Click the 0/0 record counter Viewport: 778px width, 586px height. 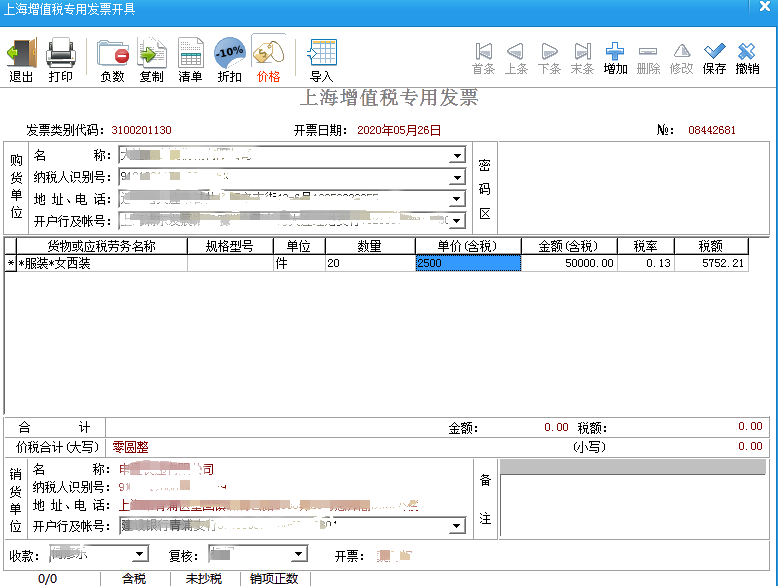pyautogui.click(x=48, y=579)
